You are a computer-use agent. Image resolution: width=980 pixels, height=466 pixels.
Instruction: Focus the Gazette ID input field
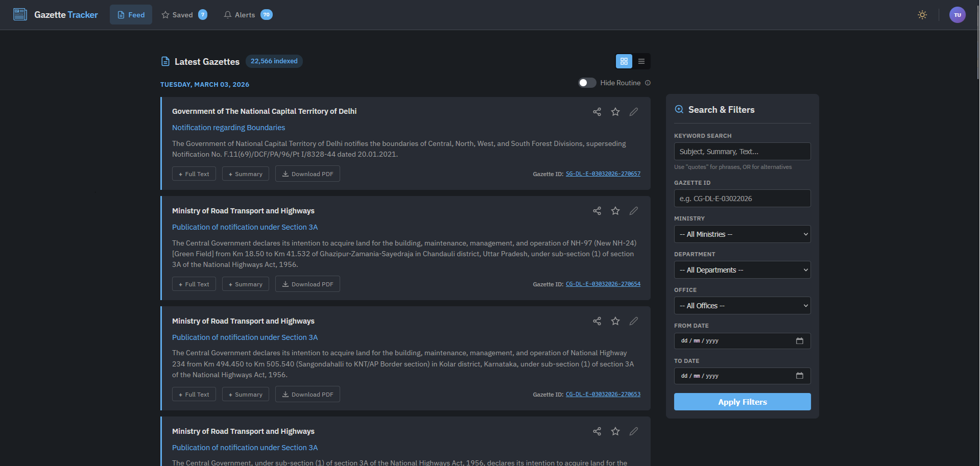tap(743, 199)
